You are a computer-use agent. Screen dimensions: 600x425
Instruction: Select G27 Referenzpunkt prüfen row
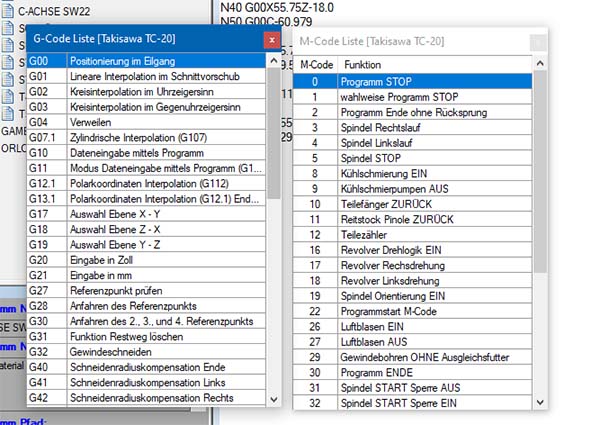point(146,291)
